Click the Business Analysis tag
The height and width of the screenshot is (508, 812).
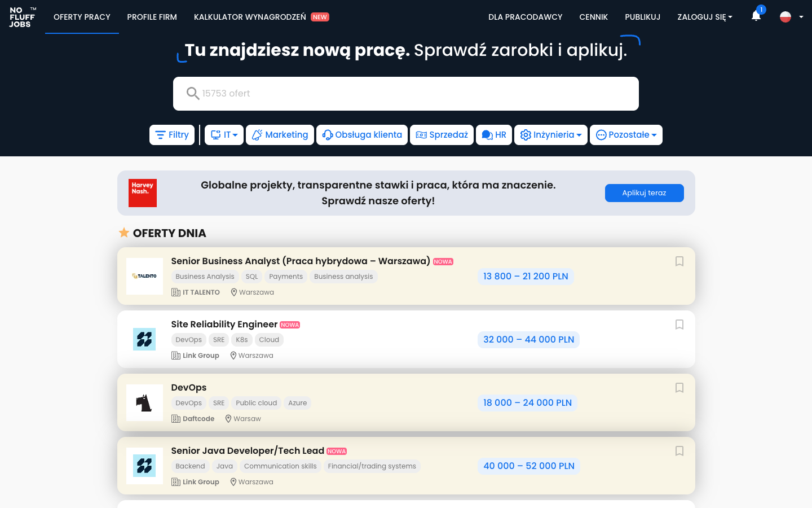pyautogui.click(x=205, y=277)
